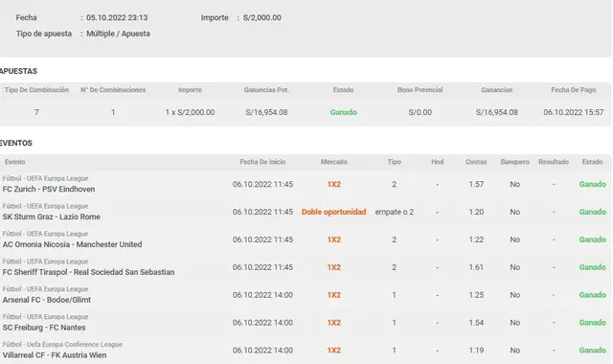Image resolution: width=613 pixels, height=364 pixels.
Task: Click the odds value 1.61
Action: click(x=476, y=267)
